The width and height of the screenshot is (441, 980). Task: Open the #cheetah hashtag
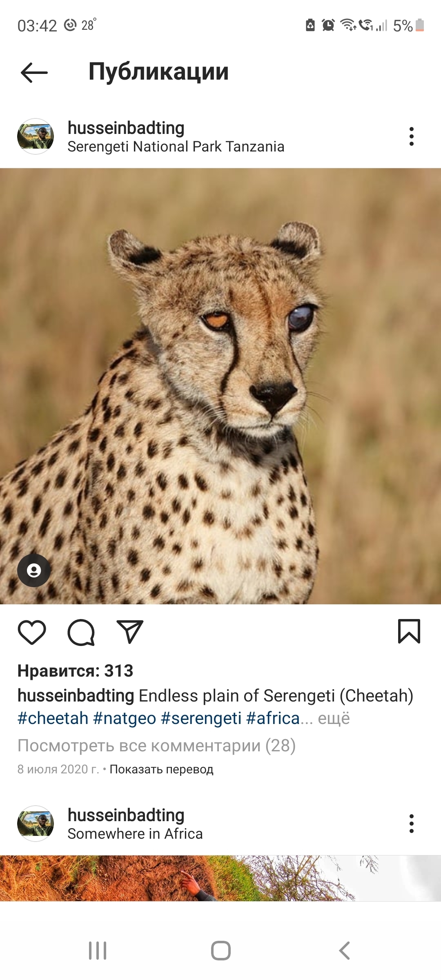53,718
